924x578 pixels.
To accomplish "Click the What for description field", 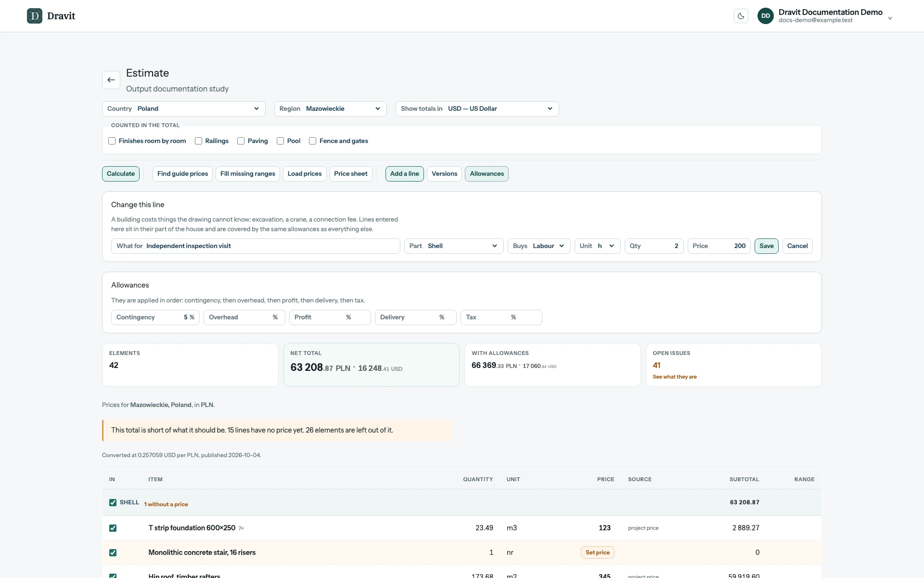I will point(256,246).
